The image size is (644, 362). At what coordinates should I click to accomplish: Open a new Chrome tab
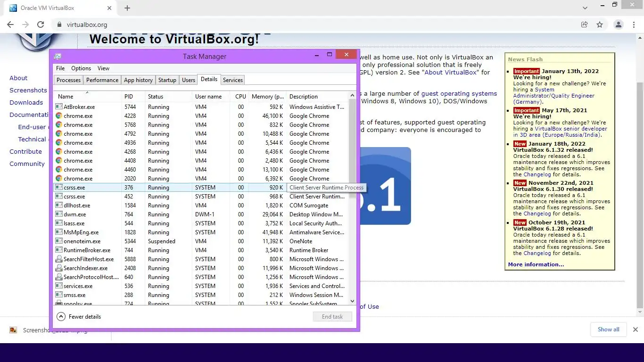click(127, 8)
